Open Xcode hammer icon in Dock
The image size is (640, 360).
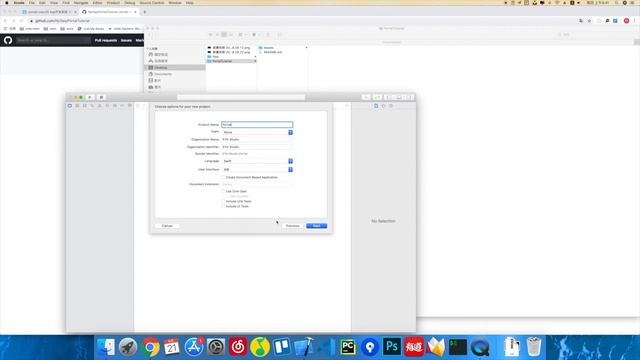(x=304, y=347)
